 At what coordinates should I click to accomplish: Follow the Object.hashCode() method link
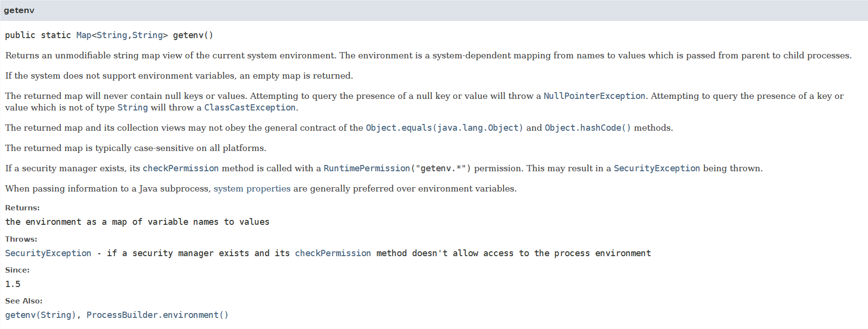tap(587, 128)
